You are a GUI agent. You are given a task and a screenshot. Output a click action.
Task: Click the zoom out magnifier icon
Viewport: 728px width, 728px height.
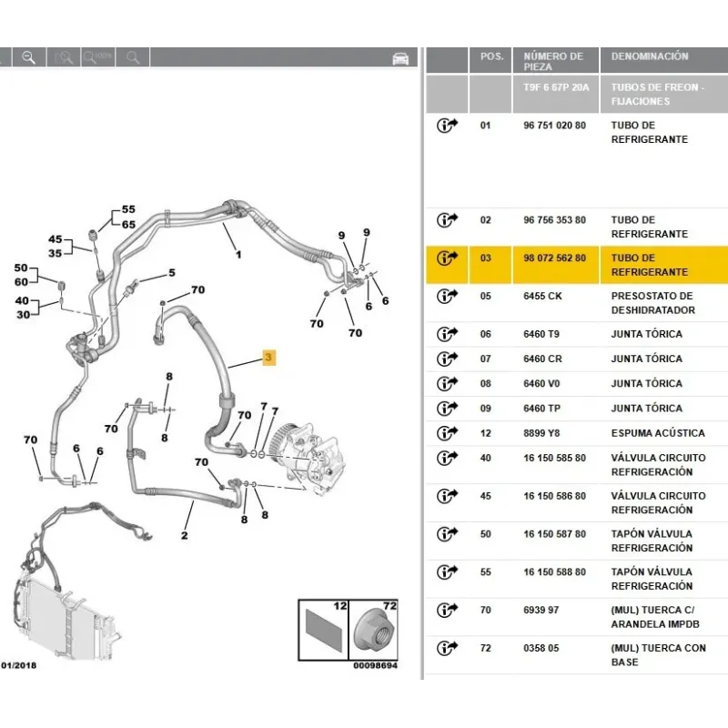point(28,57)
